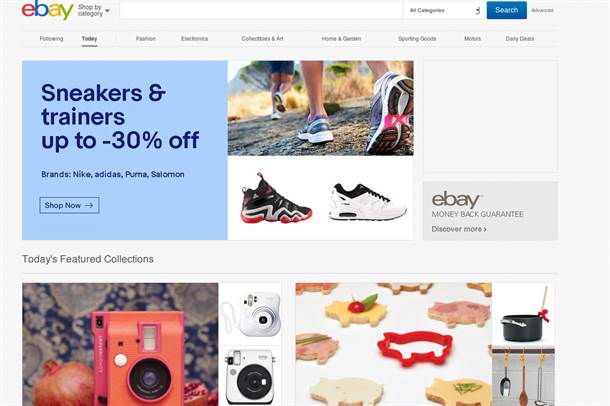
Task: Open the pig cookie cutter collection image
Action: pos(393,344)
